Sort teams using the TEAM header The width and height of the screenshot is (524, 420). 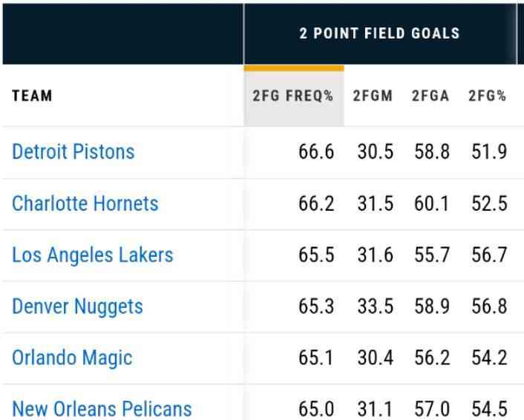(33, 96)
